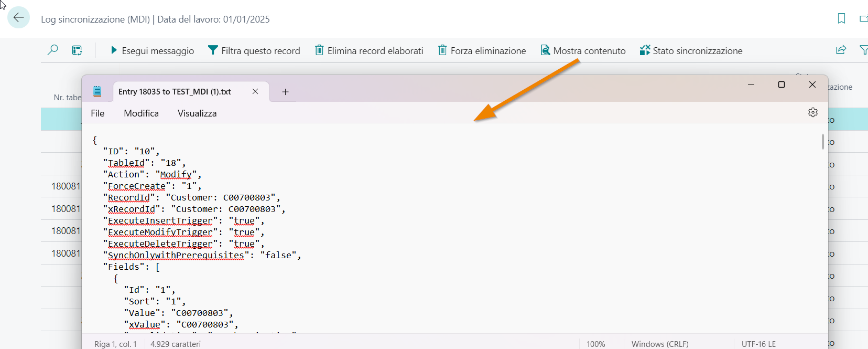Screen dimensions: 868x349
Task: Click the page title Log sincronizzazione (MDI)
Action: pyautogui.click(x=95, y=19)
